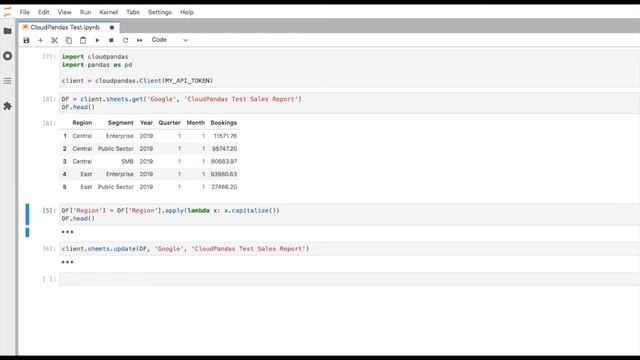
Task: Cut the selected cell with scissors icon
Action: click(54, 40)
